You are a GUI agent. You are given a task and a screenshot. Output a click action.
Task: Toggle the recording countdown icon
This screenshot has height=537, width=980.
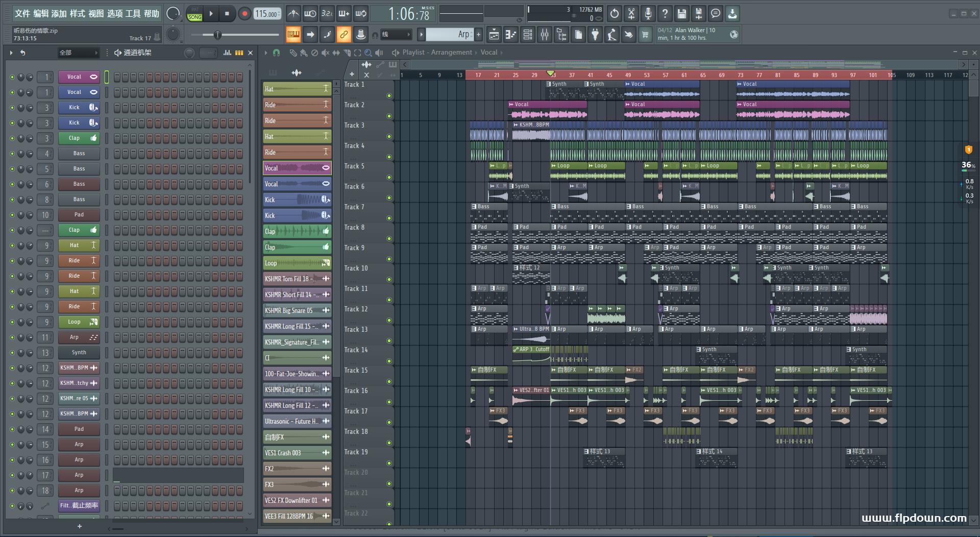327,14
